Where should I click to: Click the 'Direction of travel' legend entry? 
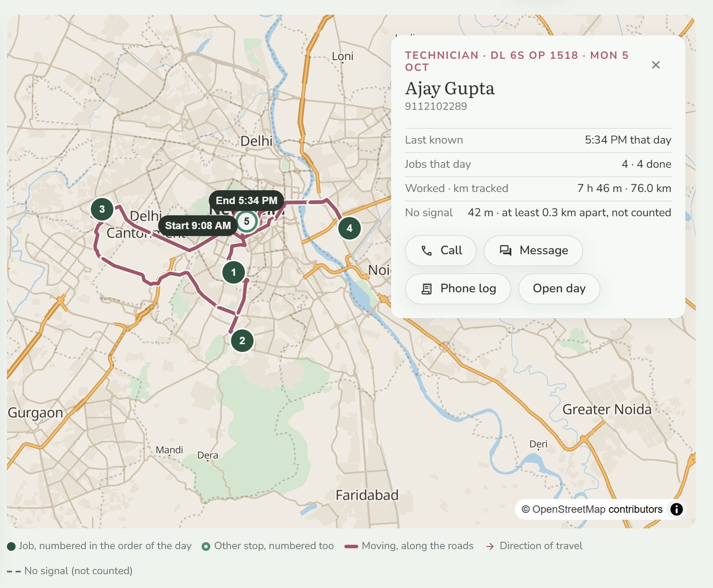(x=534, y=546)
